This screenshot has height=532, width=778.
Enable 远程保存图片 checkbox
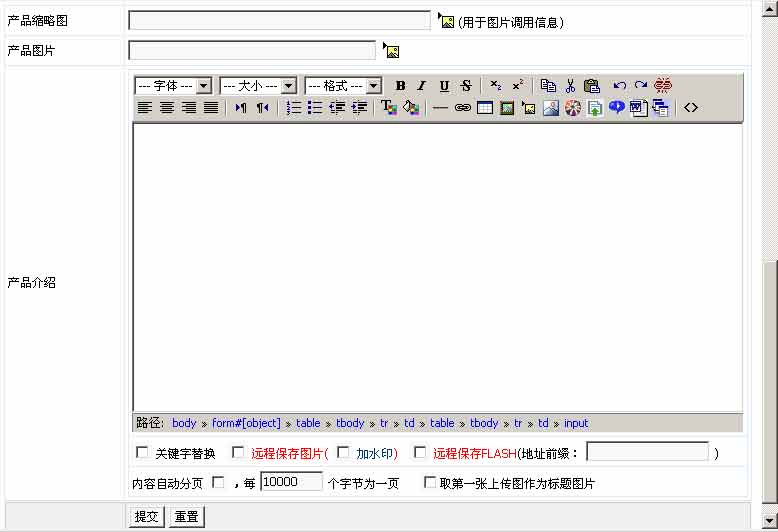pyautogui.click(x=238, y=452)
